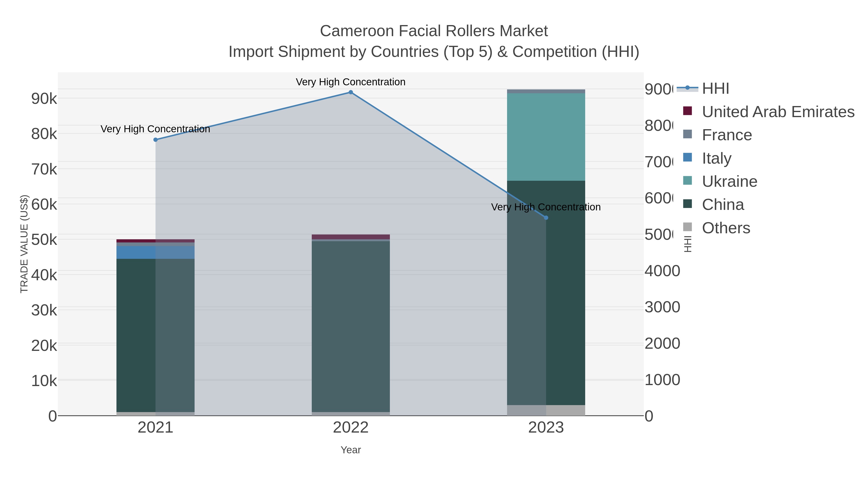Viewport: 868px width, 488px height.
Task: Click the Others bar segment in 2023
Action: (546, 411)
